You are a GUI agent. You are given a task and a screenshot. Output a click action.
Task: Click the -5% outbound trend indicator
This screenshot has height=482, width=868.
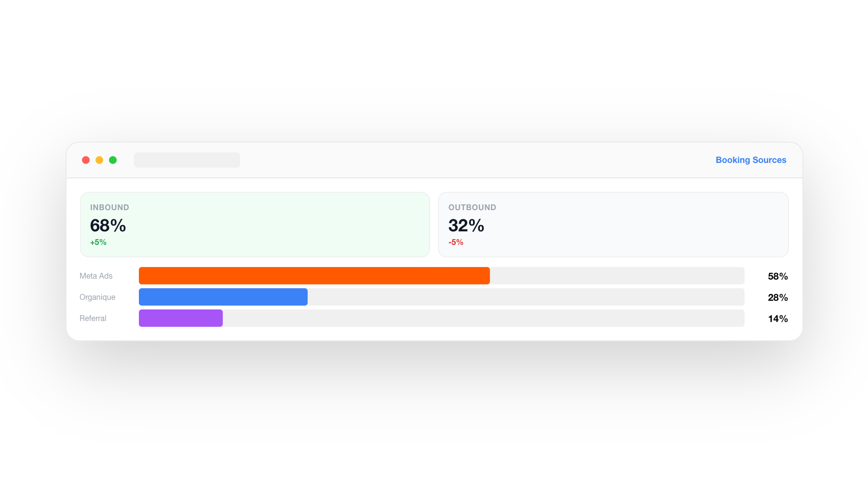[456, 242]
